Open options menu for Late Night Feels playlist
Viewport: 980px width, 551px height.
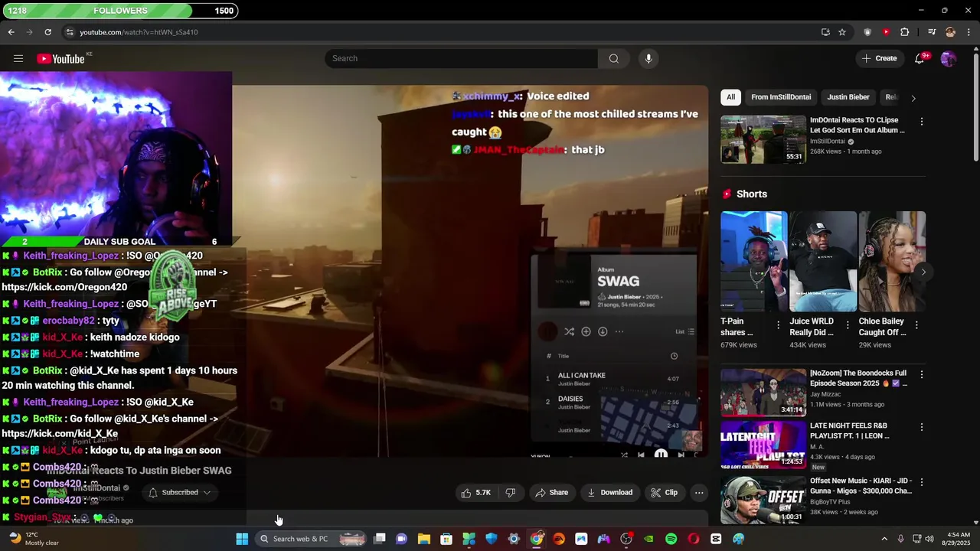(x=922, y=427)
